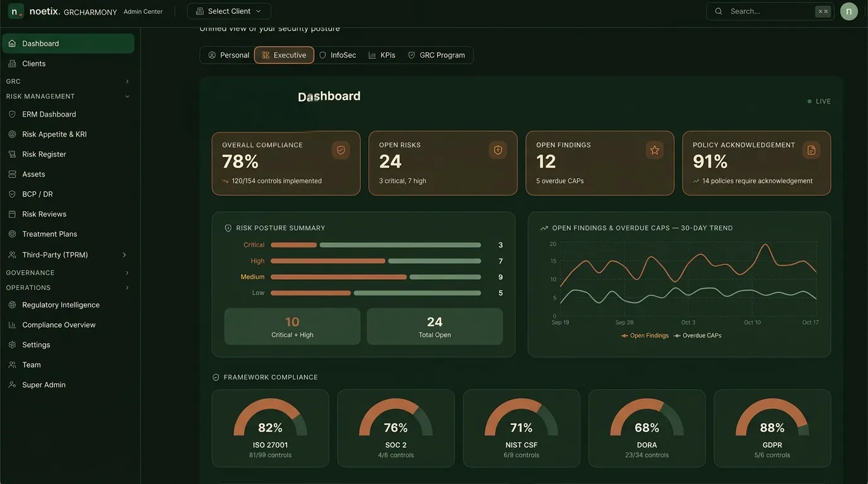Open Treatment Plans page
The image size is (868, 484).
coord(68,234)
